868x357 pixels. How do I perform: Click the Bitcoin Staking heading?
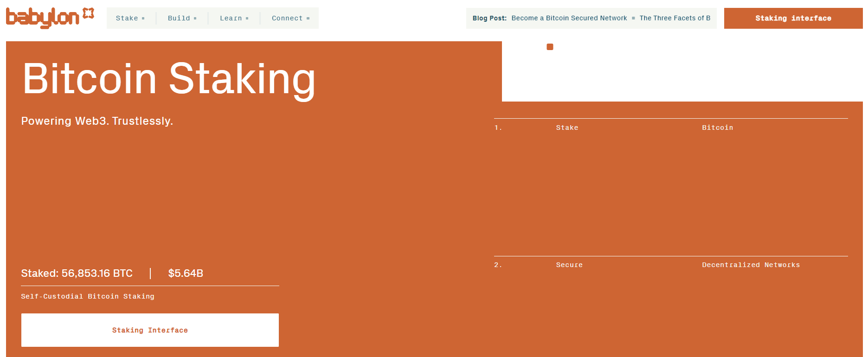click(x=169, y=79)
